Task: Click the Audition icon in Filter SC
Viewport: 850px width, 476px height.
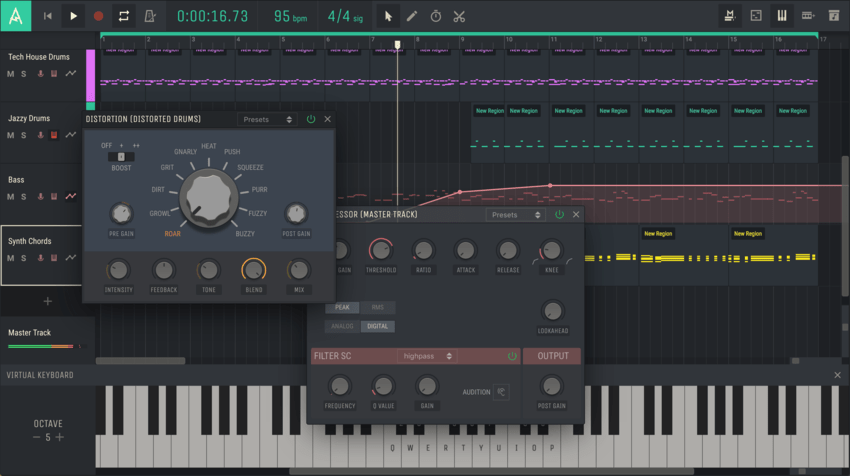Action: pyautogui.click(x=500, y=392)
